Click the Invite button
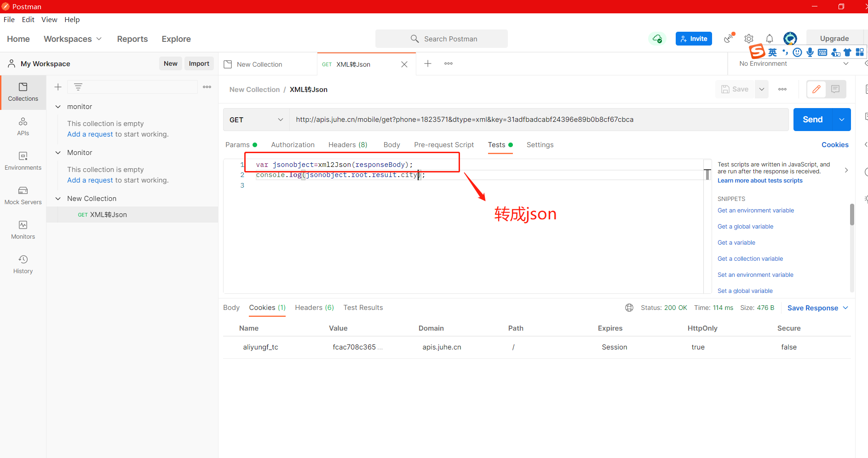 pyautogui.click(x=694, y=39)
